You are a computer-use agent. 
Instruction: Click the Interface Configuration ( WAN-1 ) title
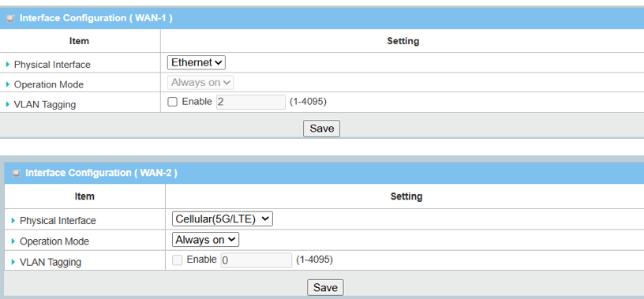[x=96, y=18]
